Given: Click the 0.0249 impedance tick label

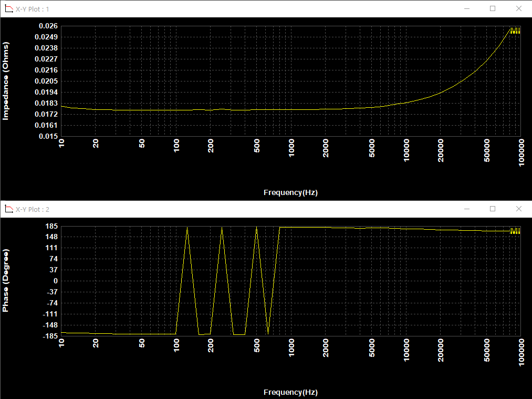Looking at the screenshot, I should [x=46, y=37].
